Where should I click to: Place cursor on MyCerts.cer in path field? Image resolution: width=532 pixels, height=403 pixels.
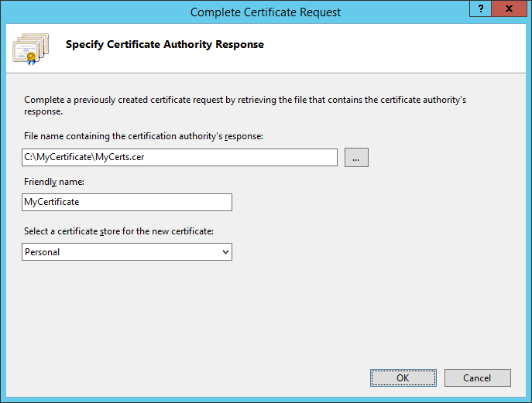point(120,157)
